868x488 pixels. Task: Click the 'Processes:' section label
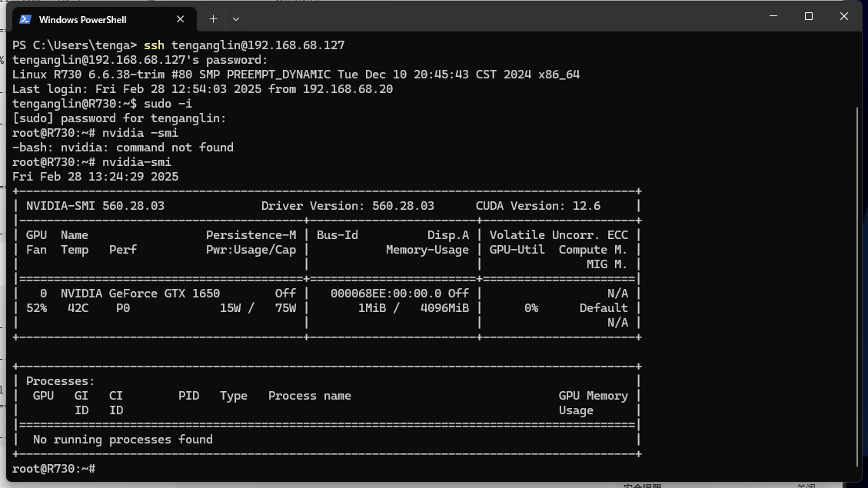pos(60,382)
